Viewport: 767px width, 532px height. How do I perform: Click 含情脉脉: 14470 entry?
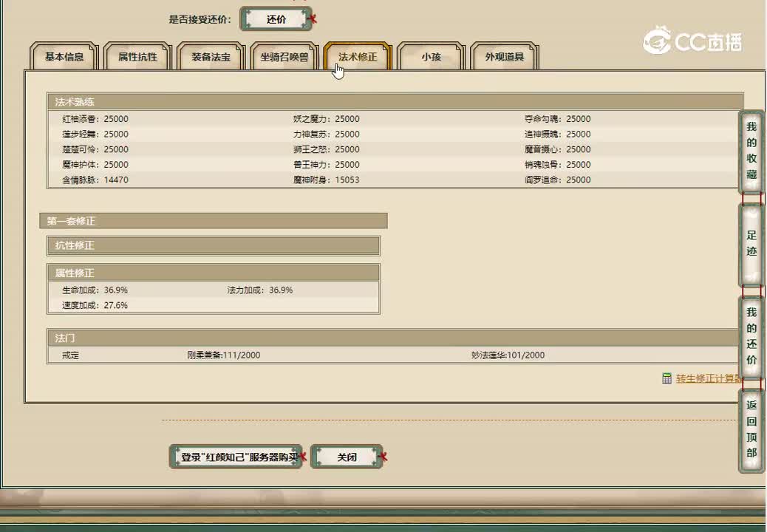tap(95, 180)
